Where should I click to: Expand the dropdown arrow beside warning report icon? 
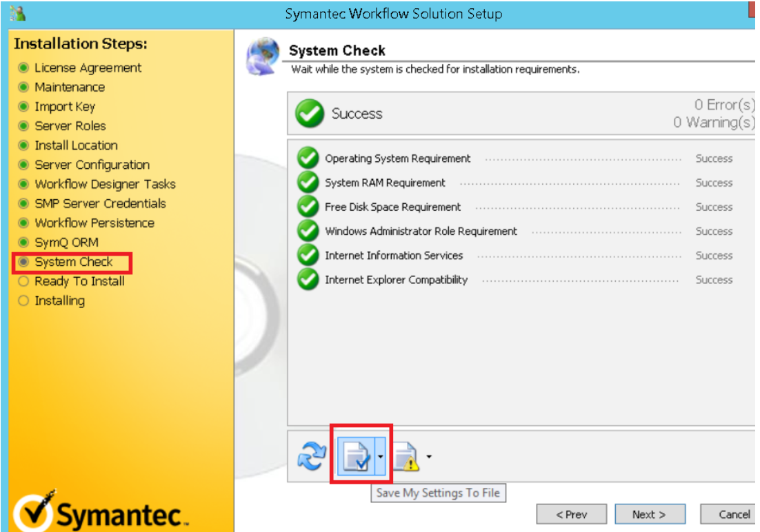click(429, 456)
